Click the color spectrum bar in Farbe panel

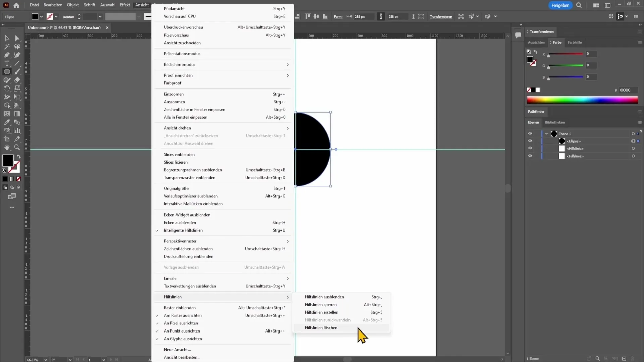(x=582, y=100)
